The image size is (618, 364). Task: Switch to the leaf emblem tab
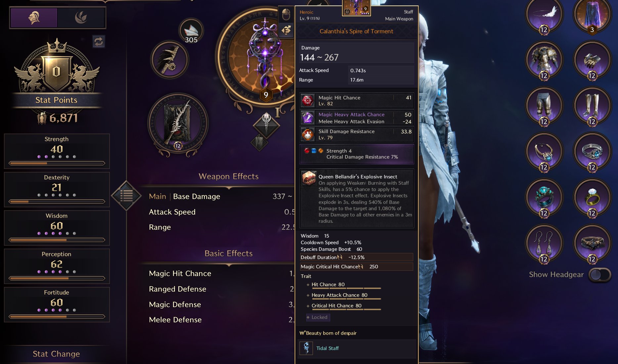pyautogui.click(x=81, y=18)
